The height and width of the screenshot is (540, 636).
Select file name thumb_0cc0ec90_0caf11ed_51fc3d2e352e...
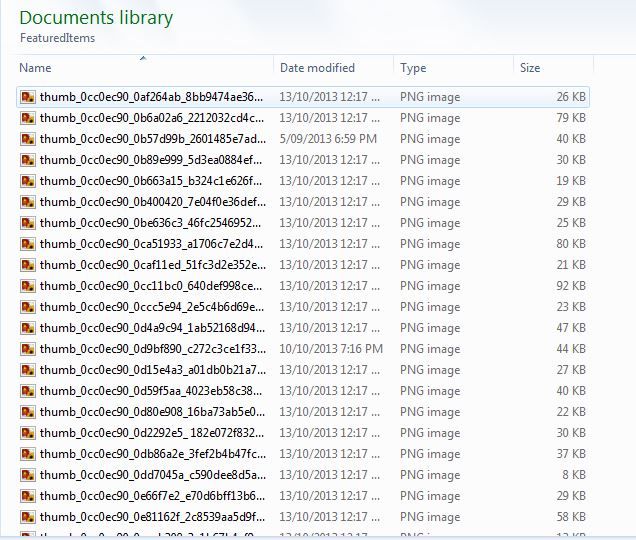coord(153,265)
